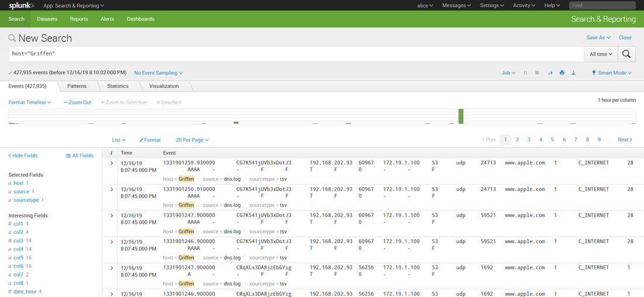
Task: Open the Alerts page
Action: (107, 19)
